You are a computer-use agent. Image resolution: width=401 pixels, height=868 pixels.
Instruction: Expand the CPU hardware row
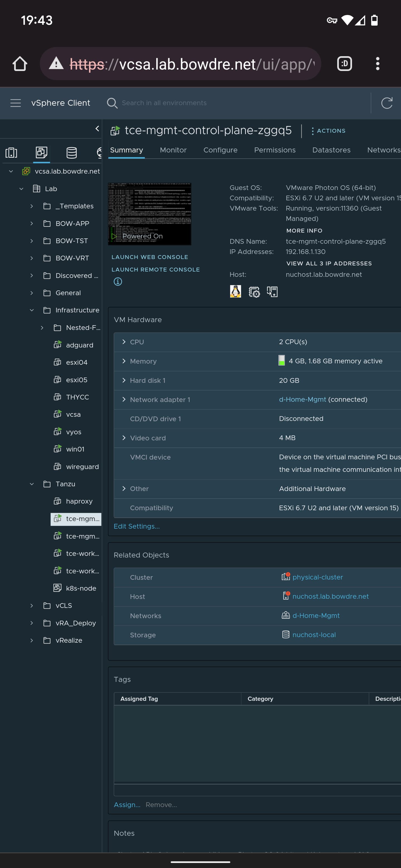pos(124,342)
